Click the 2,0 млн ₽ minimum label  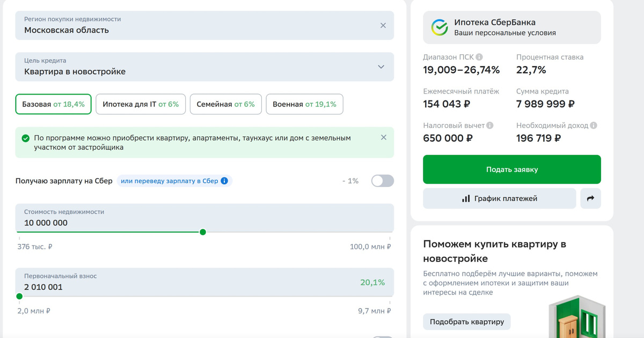click(x=34, y=311)
